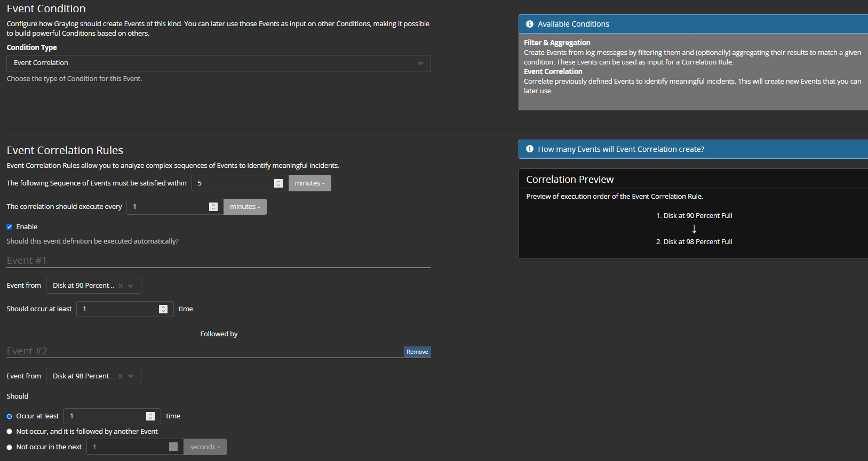Click info icon beside Available Conditions
Image resolution: width=868 pixels, height=461 pixels.
[x=529, y=24]
